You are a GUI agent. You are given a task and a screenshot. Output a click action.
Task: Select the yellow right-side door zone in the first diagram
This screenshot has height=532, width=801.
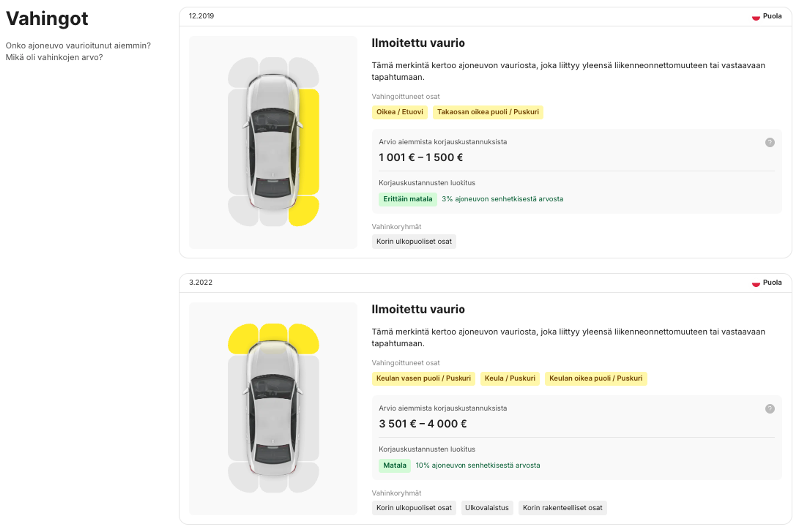tap(309, 142)
